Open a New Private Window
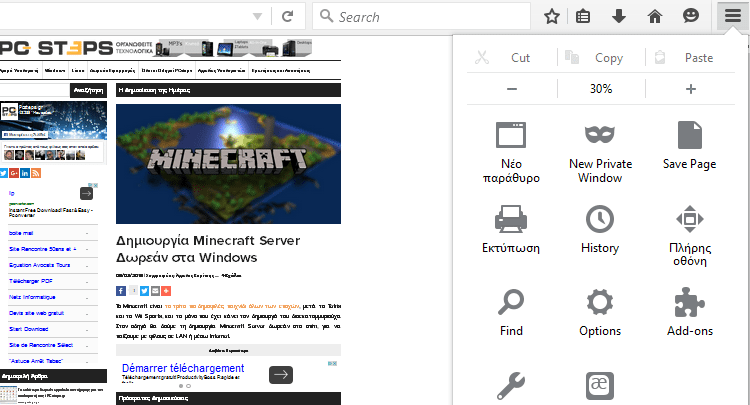Image resolution: width=750 pixels, height=405 pixels. point(600,153)
